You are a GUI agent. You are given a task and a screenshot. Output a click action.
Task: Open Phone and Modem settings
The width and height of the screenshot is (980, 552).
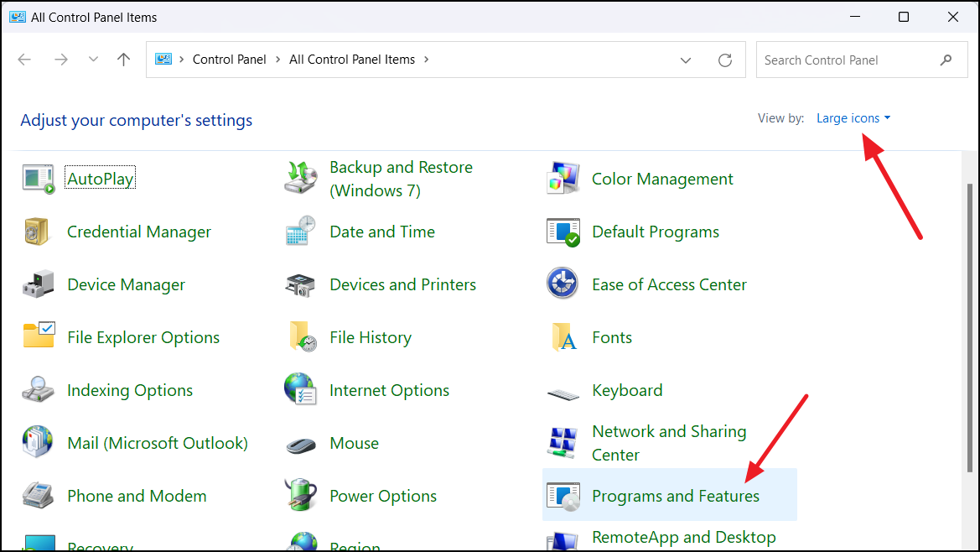(137, 496)
